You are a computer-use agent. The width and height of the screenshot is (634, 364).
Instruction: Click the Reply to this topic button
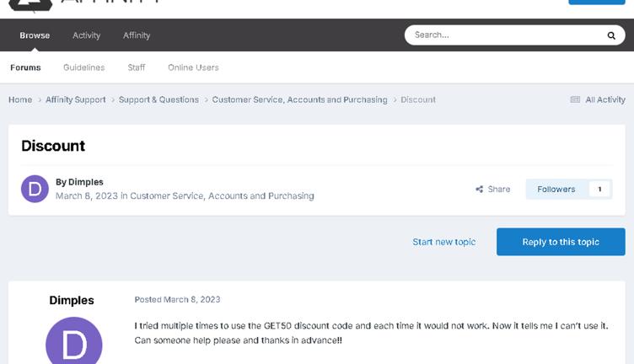(561, 242)
